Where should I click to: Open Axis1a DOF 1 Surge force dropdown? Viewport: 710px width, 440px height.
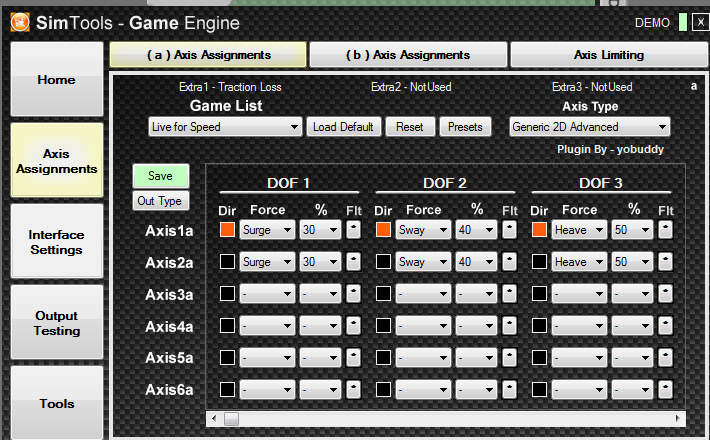point(267,230)
